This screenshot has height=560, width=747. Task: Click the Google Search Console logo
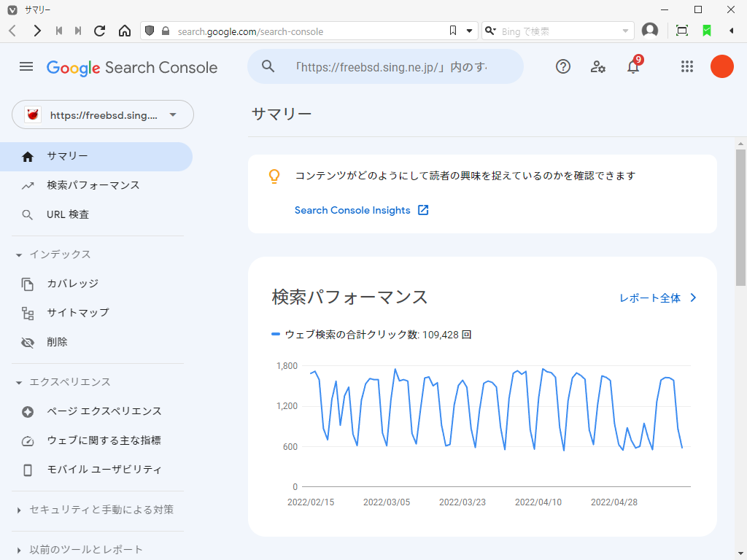coord(132,68)
